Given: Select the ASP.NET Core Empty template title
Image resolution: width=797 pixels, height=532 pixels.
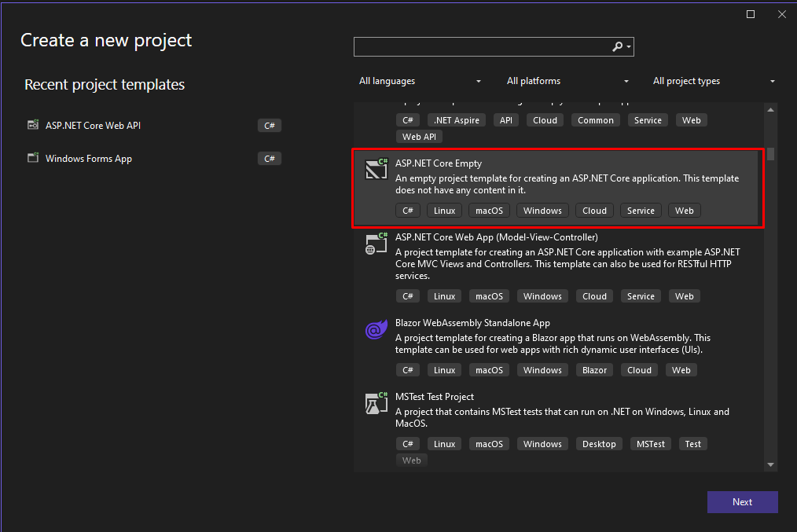Looking at the screenshot, I should [x=438, y=163].
